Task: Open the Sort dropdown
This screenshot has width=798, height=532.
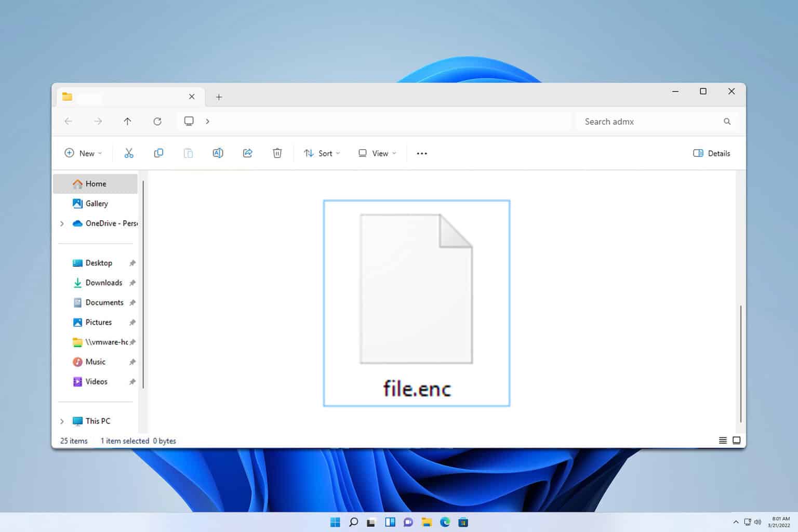Action: pyautogui.click(x=322, y=153)
